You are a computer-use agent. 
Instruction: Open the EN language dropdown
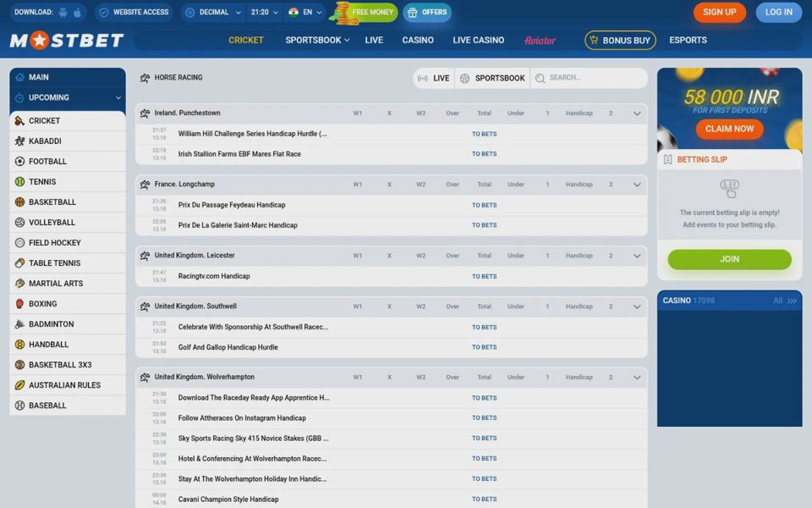pos(305,13)
